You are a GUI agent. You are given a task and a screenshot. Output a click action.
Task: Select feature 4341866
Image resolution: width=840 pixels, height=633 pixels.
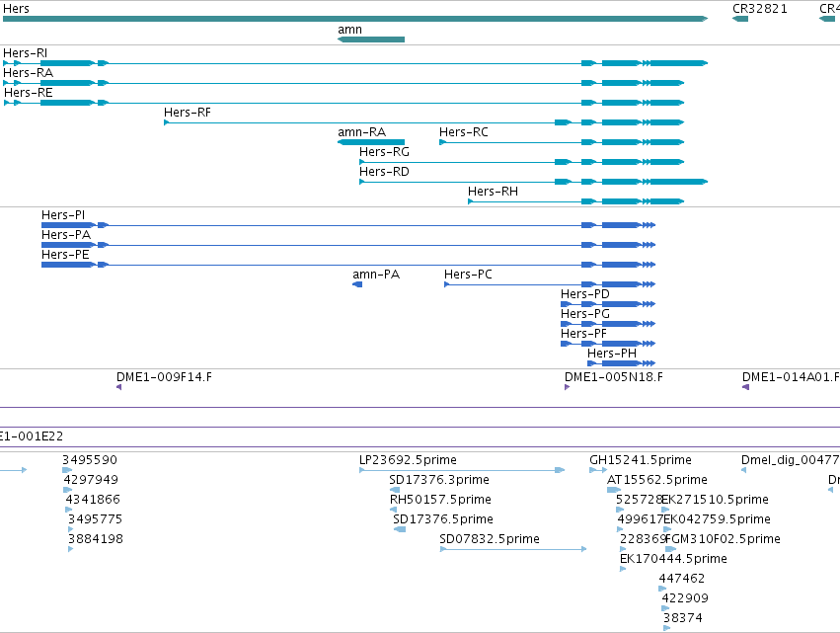click(x=68, y=510)
